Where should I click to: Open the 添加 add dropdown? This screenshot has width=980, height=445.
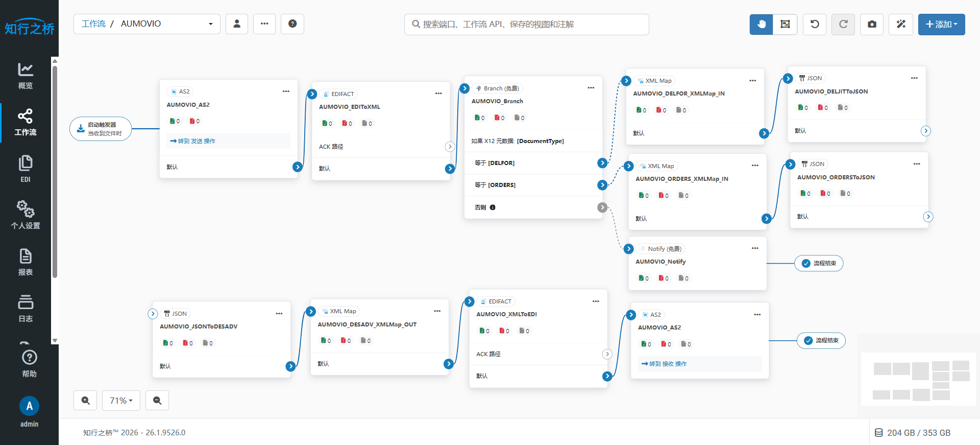[942, 25]
